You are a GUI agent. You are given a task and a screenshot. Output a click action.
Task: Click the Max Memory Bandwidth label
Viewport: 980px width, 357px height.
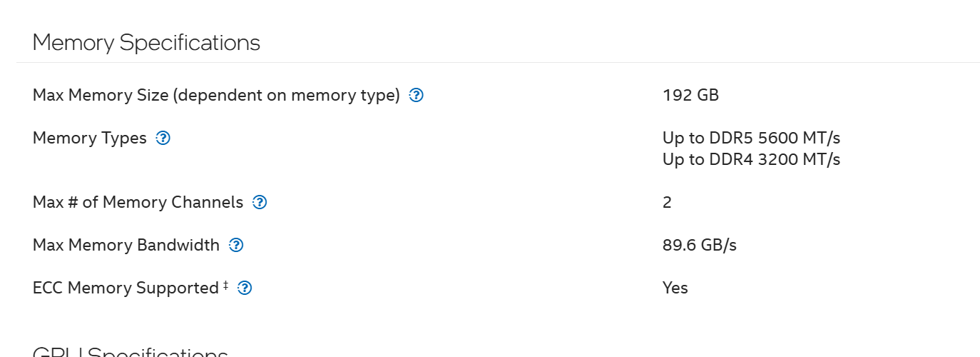(126, 245)
